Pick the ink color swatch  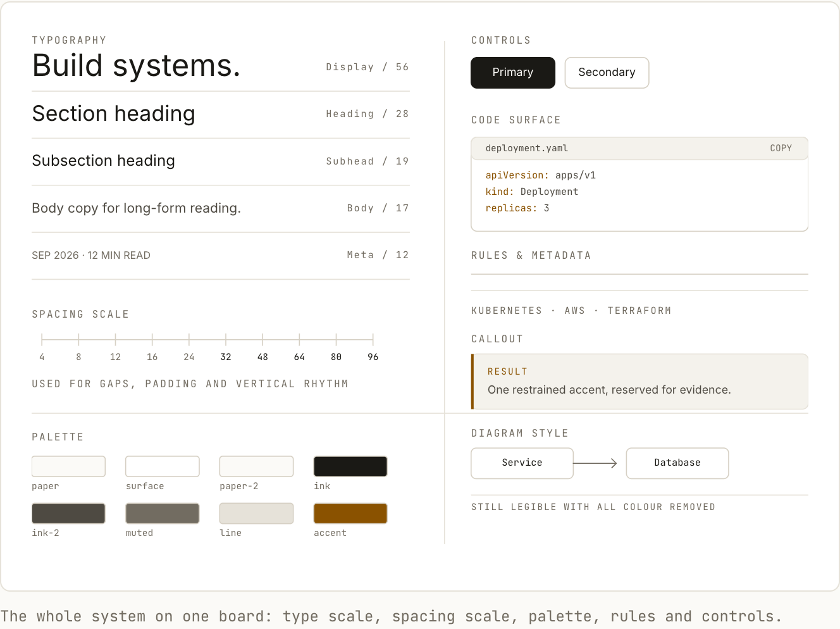tap(350, 466)
